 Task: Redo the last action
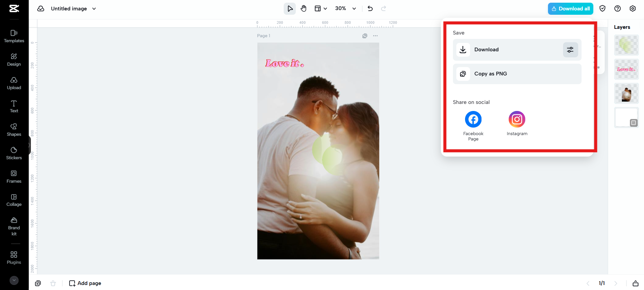[x=383, y=8]
